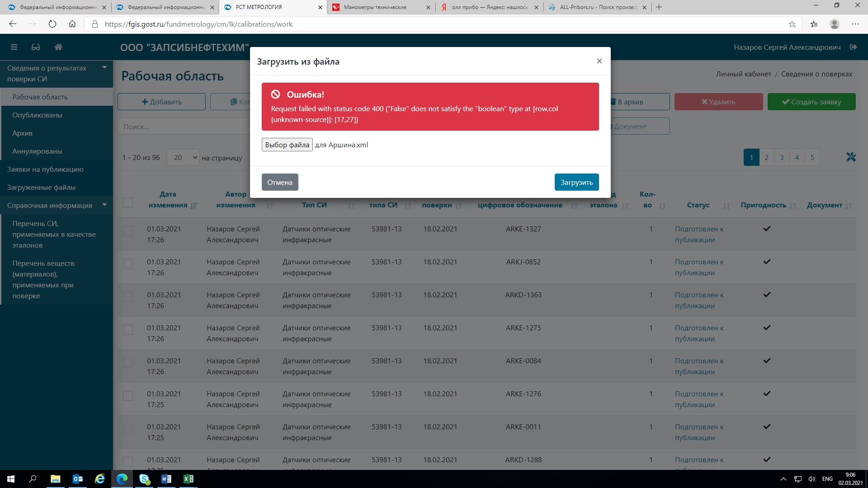Check the ARKE-1327 row checkbox
The image size is (868, 488).
[128, 230]
